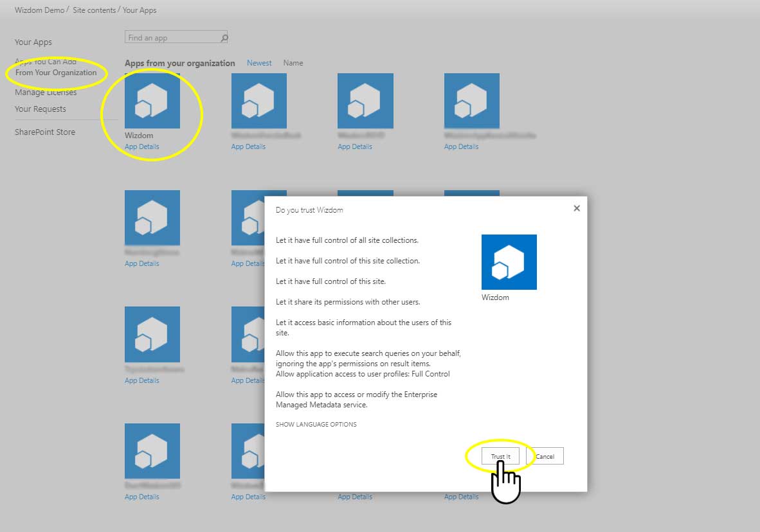Open App Details under the first app in row three

141,380
